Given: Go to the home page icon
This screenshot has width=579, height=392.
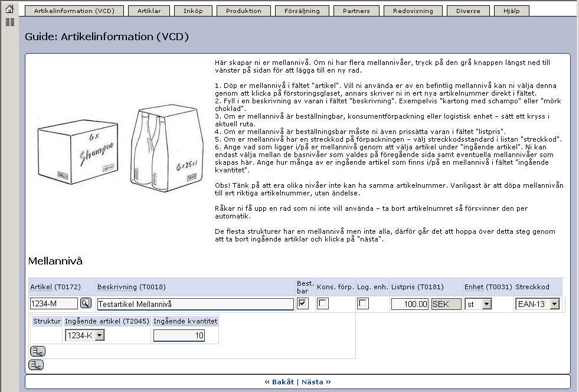Looking at the screenshot, I should click(9, 9).
